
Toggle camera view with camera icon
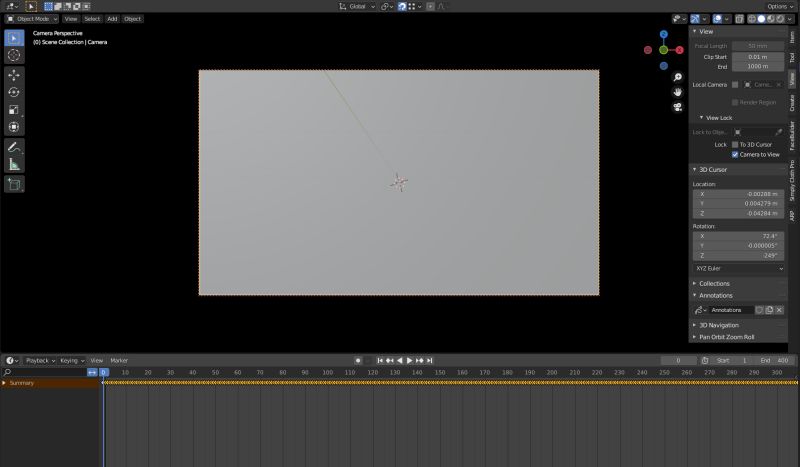coord(678,107)
